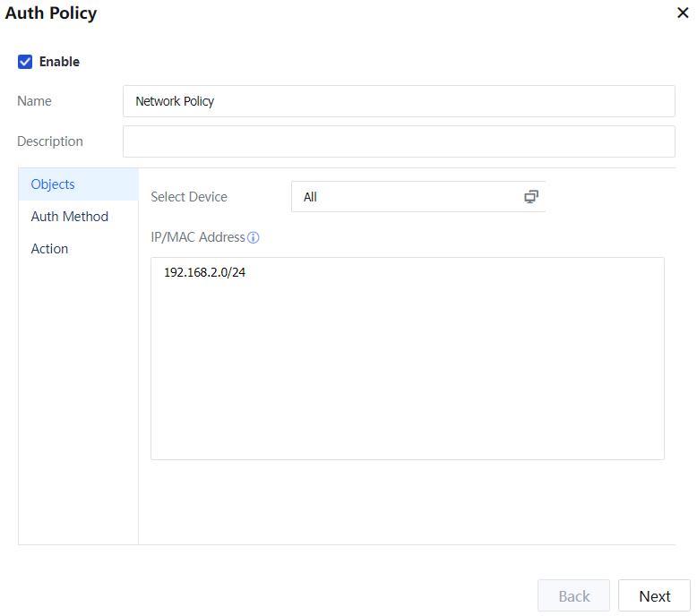Click the Enable label text
This screenshot has width=697, height=616.
[x=59, y=62]
